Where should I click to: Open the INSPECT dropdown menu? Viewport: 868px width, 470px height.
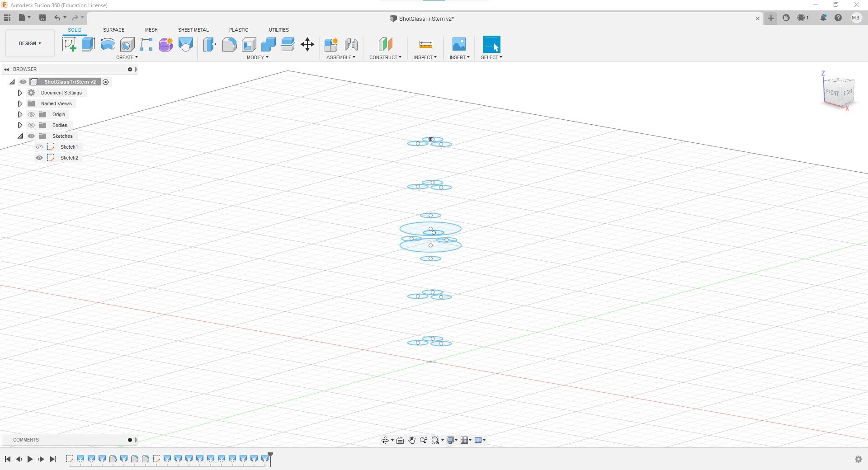tap(425, 57)
